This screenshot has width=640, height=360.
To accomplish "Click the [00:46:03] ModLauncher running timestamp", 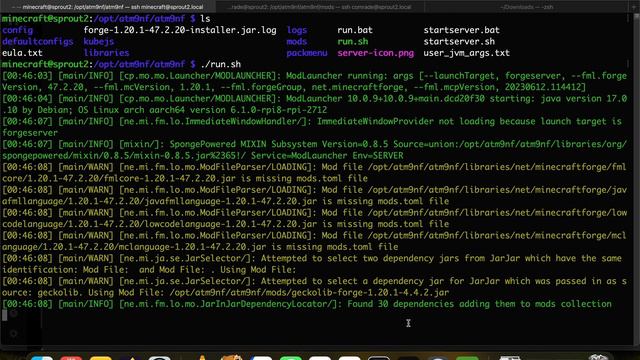I will pos(27,76).
